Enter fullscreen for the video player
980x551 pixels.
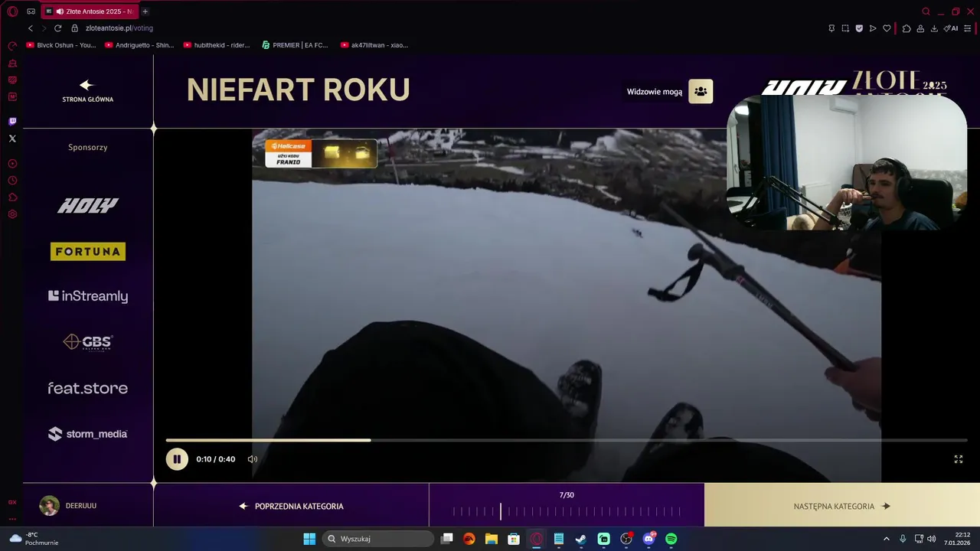tap(958, 459)
